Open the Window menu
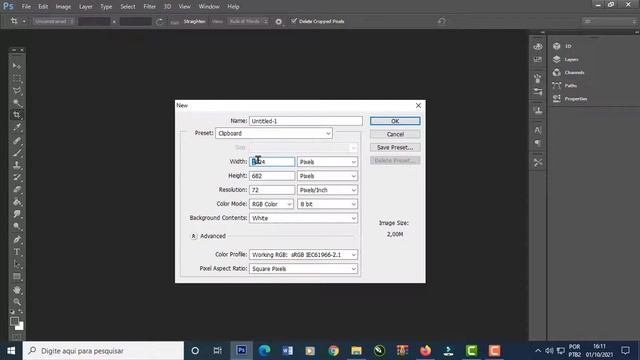The image size is (640, 360). click(209, 7)
